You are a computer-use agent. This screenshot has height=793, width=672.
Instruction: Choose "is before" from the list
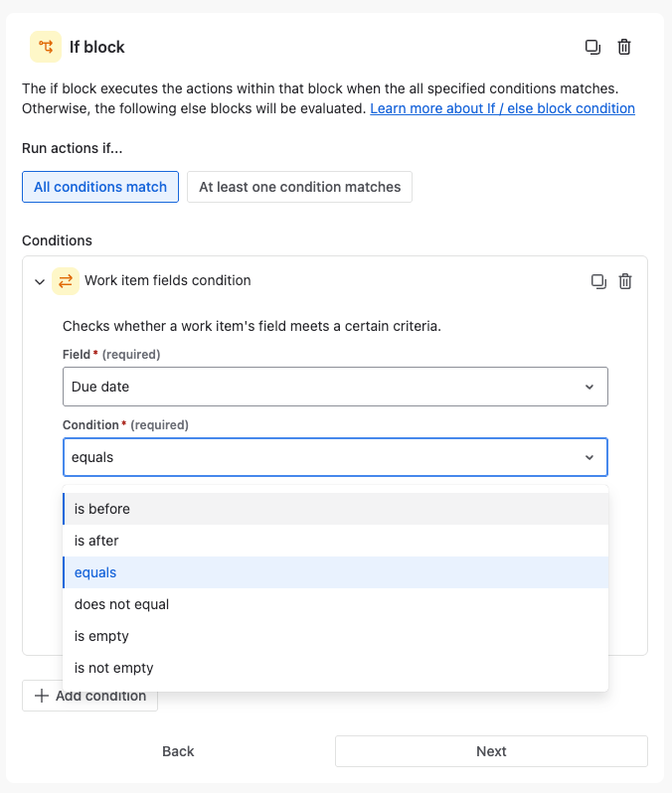pyautogui.click(x=335, y=509)
